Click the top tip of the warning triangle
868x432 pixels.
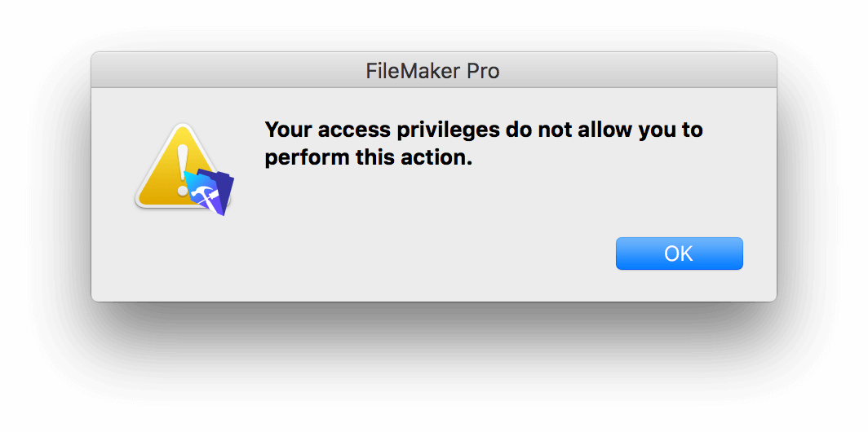coord(182,127)
